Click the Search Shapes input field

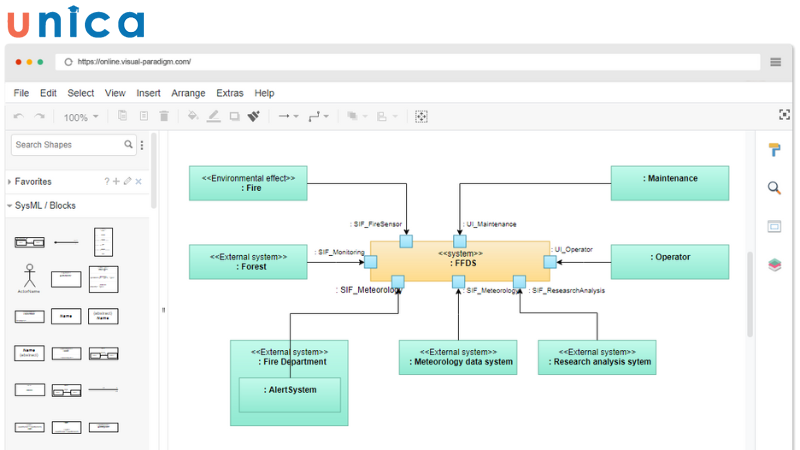coord(68,145)
